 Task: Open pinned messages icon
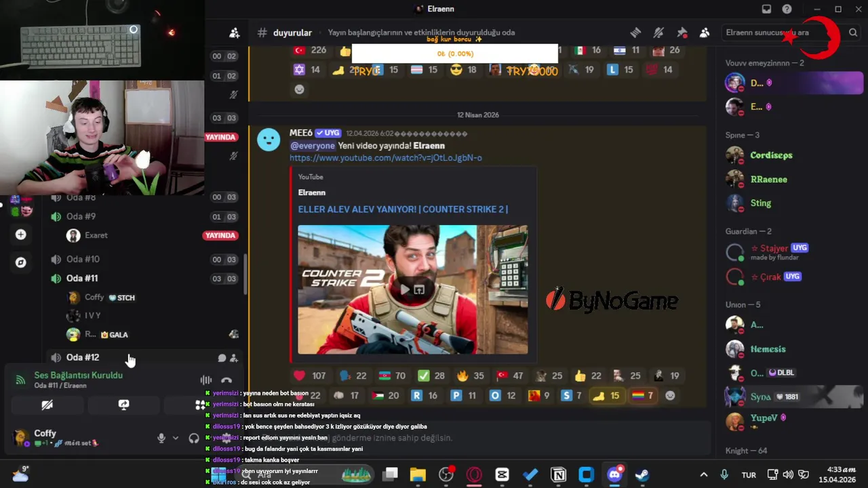click(x=682, y=33)
